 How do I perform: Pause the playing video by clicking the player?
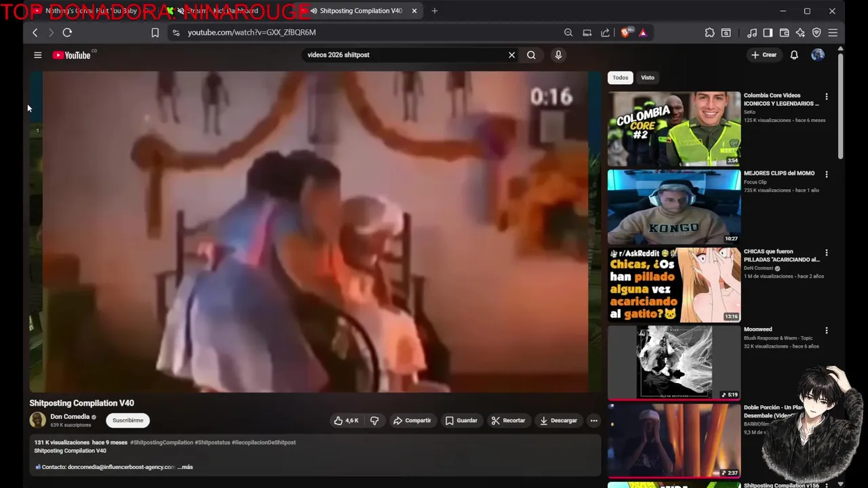[315, 232]
